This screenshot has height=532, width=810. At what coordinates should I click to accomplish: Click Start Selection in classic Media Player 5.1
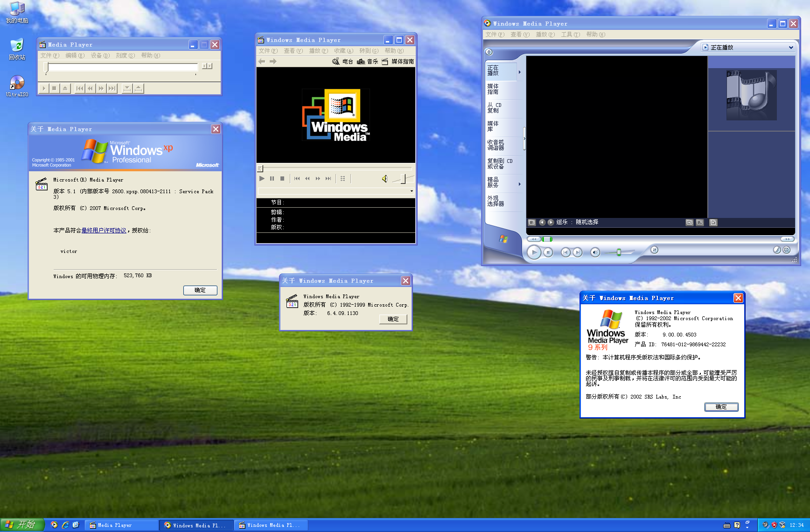pyautogui.click(x=127, y=88)
